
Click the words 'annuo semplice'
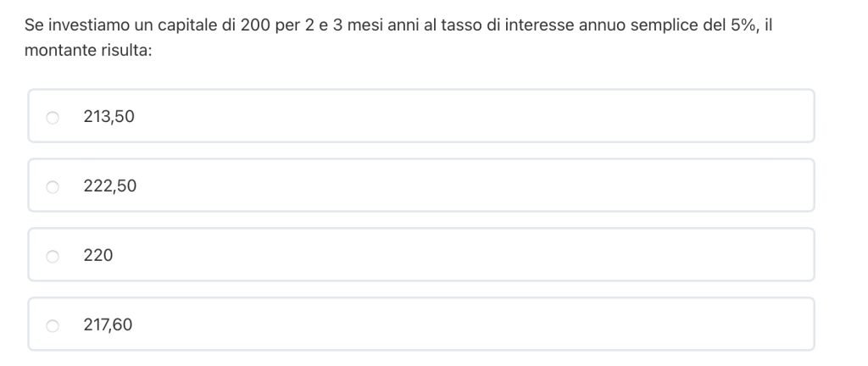coord(636,25)
